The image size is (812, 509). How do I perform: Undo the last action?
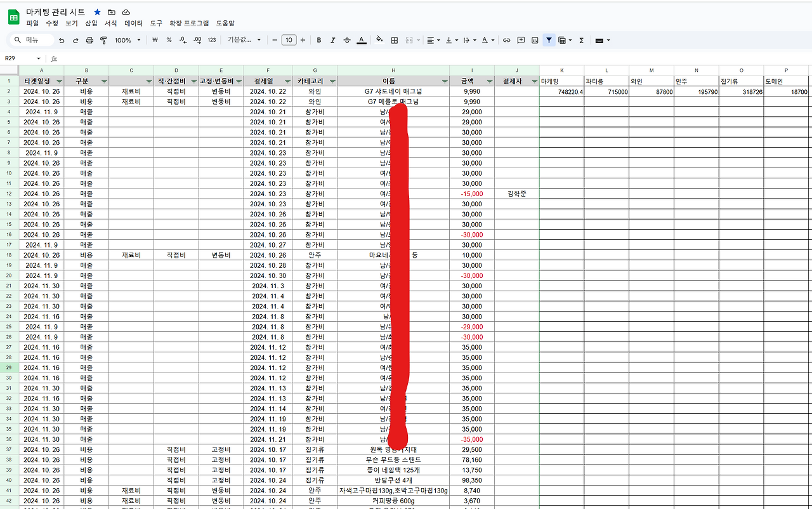coord(62,40)
